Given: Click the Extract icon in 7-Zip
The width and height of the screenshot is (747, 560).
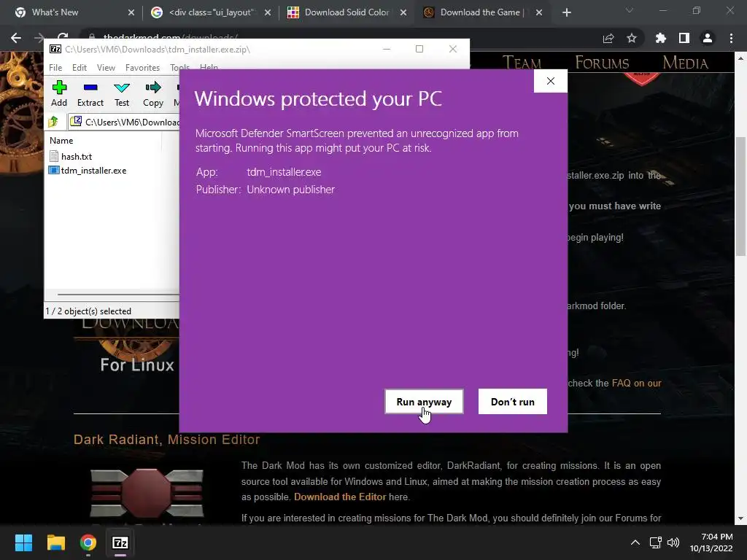Looking at the screenshot, I should 90,93.
